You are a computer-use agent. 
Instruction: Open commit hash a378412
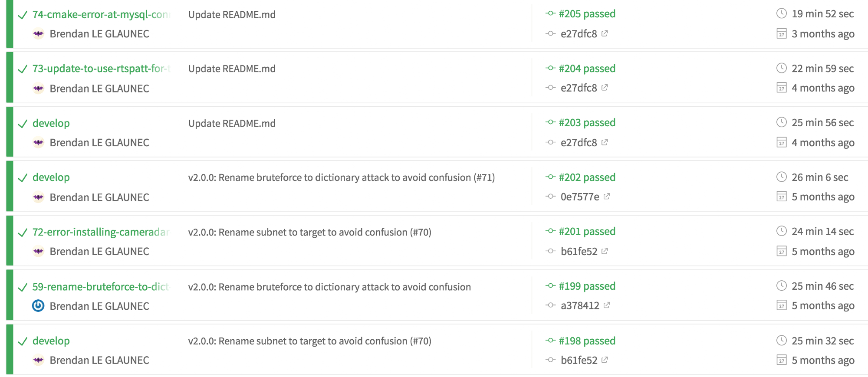click(579, 306)
